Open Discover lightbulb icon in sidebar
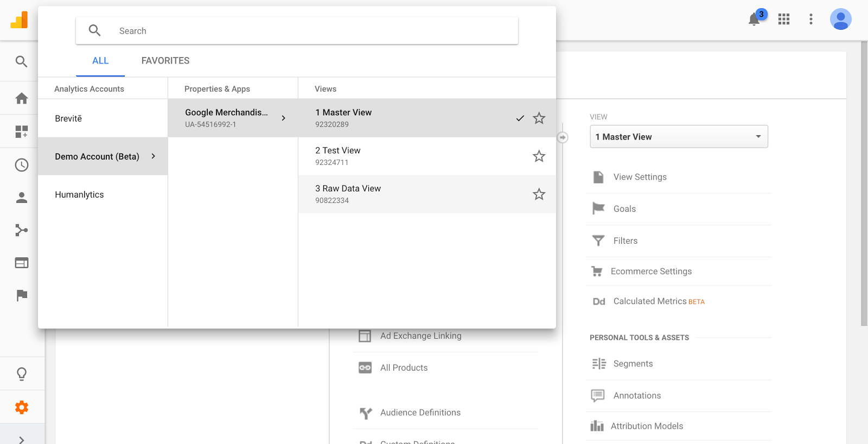Screen dimensions: 868x444 click(22, 373)
